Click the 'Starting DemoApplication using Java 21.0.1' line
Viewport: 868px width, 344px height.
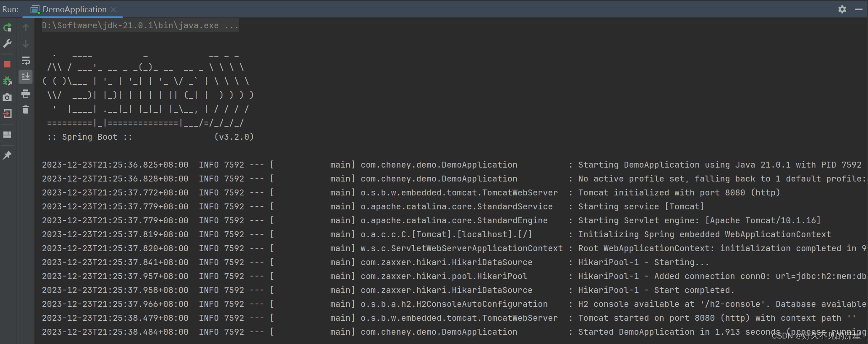[x=720, y=165]
